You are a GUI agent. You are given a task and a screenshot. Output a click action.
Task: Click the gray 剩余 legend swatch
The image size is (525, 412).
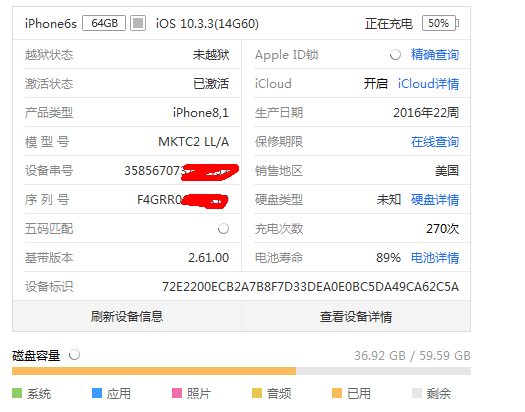[x=417, y=393]
